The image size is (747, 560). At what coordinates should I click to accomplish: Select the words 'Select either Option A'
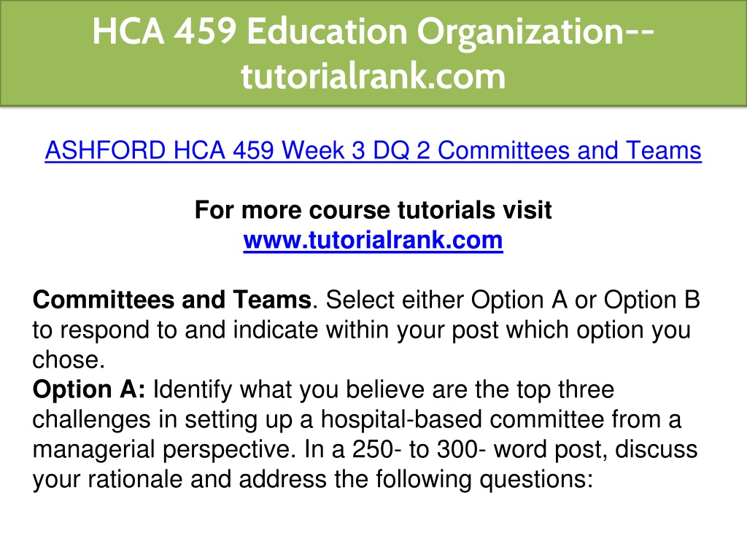[x=446, y=300]
